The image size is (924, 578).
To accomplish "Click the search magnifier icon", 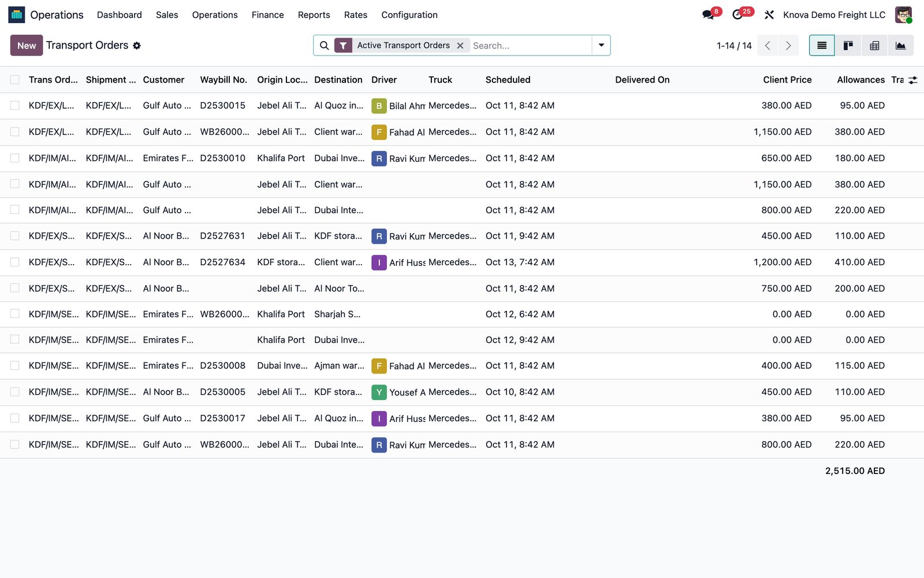I will (325, 46).
